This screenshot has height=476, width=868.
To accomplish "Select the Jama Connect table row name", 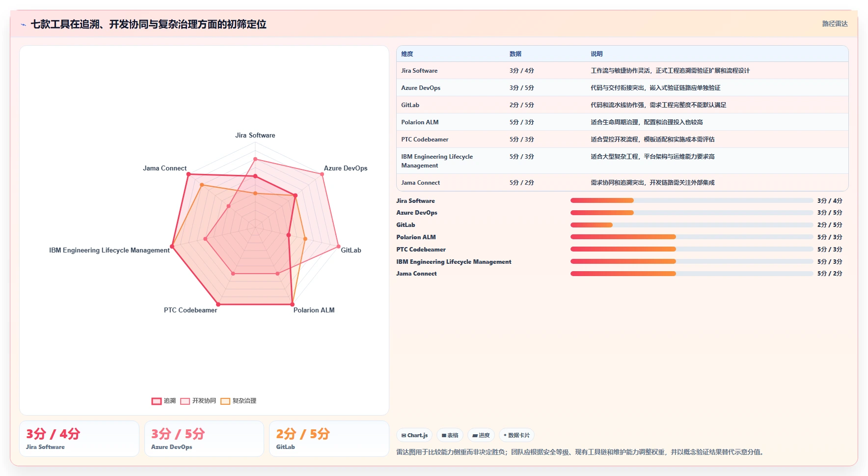I will click(x=420, y=183).
